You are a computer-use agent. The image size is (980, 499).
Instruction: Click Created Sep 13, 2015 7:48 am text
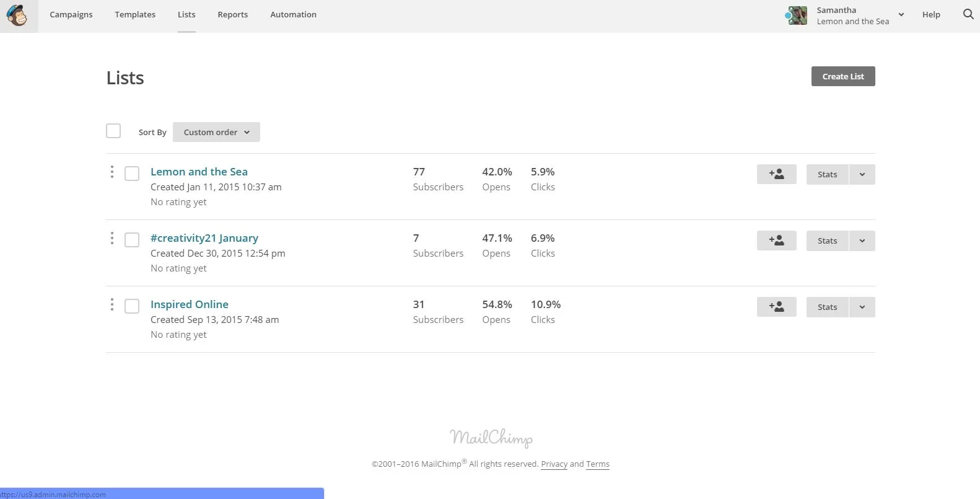[x=215, y=320]
